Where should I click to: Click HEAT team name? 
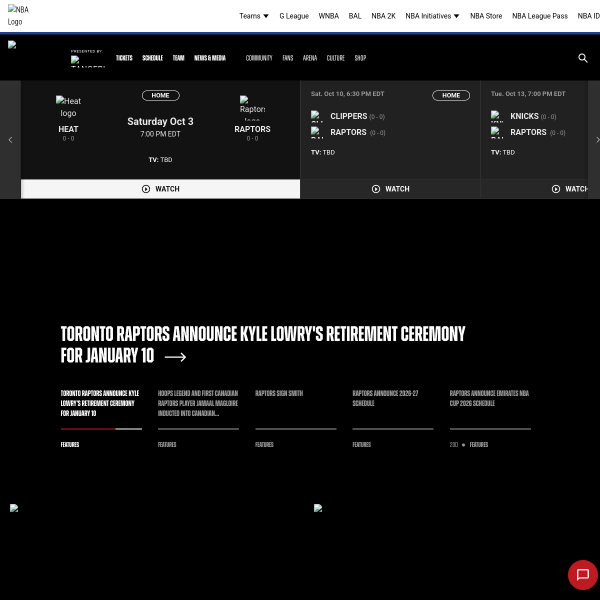click(68, 129)
